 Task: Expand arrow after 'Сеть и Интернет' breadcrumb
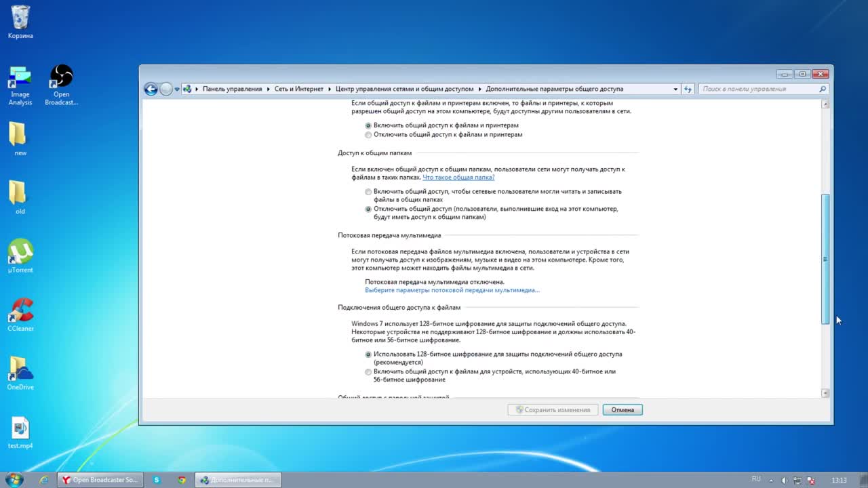click(330, 89)
